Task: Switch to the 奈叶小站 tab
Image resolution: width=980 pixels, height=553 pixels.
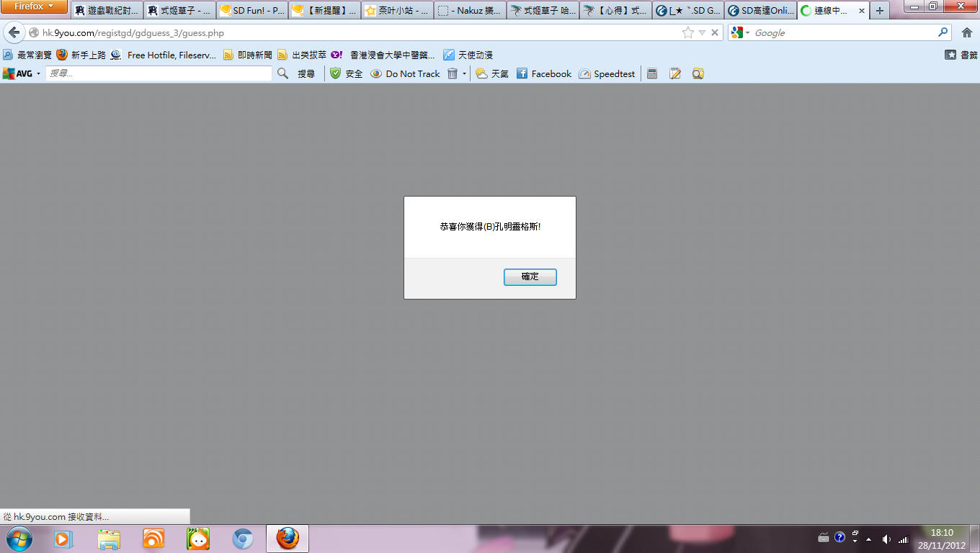Action: [398, 11]
